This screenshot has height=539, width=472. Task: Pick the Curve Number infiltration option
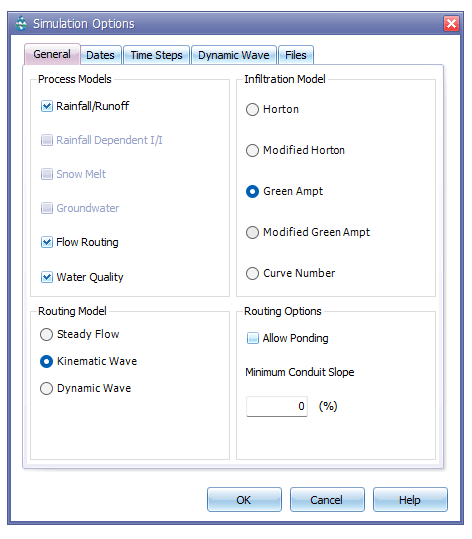click(252, 274)
